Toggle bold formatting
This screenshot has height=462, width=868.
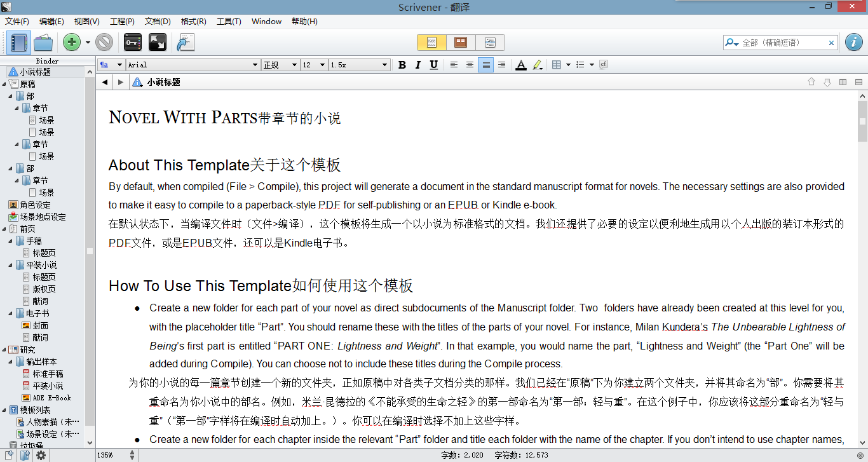(402, 65)
